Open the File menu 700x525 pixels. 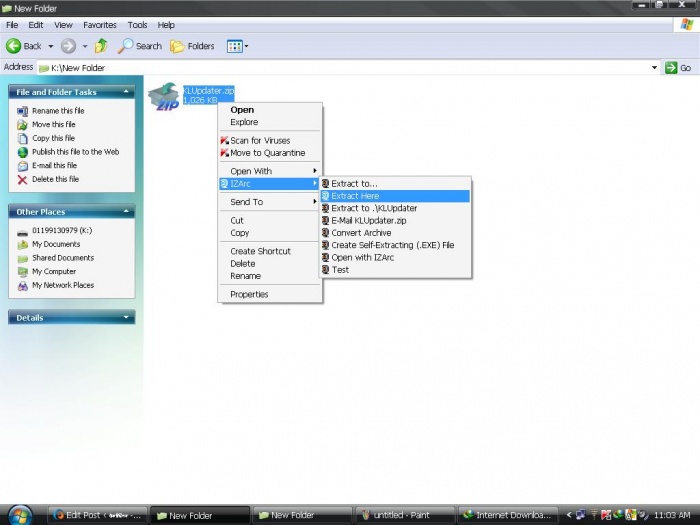(x=12, y=25)
